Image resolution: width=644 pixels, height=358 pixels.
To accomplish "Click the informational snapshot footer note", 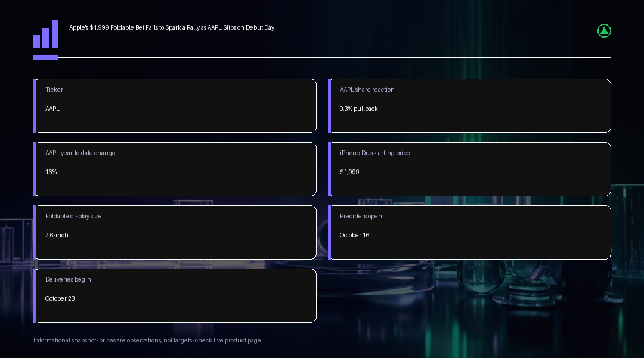I will point(147,340).
